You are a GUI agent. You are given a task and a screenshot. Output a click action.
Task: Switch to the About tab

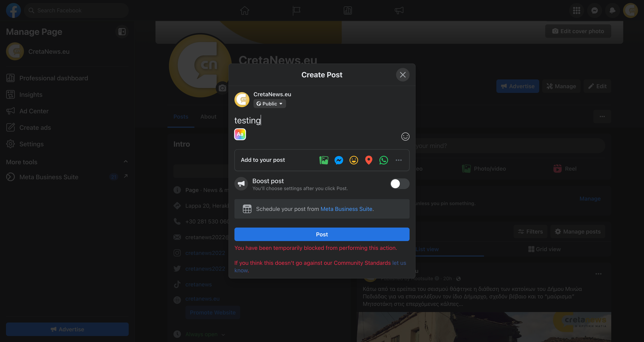pos(208,116)
